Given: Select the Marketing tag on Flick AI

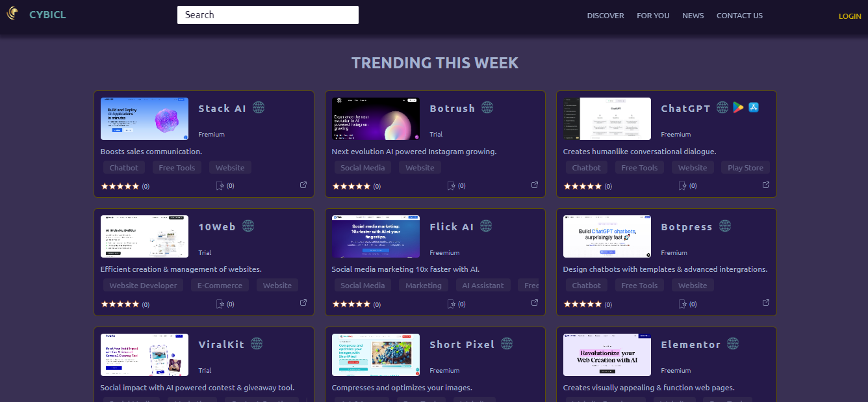Looking at the screenshot, I should click(424, 286).
